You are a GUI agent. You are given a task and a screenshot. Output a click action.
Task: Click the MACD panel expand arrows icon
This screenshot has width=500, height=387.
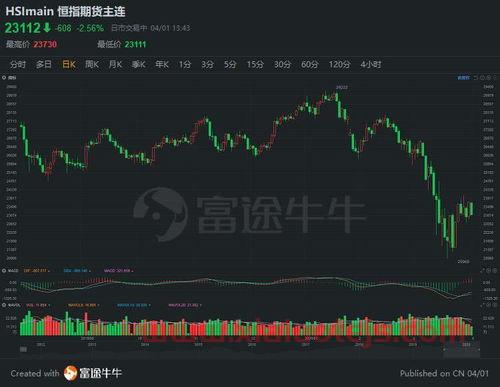tap(482, 271)
